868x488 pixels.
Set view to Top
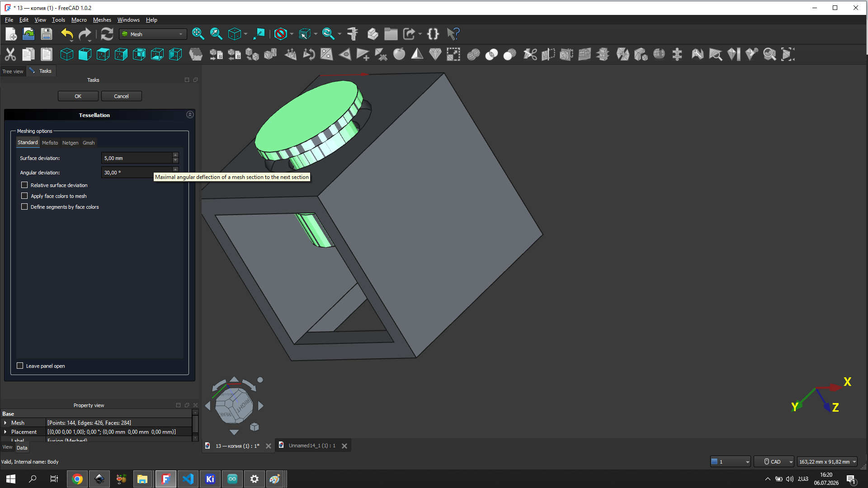click(103, 55)
